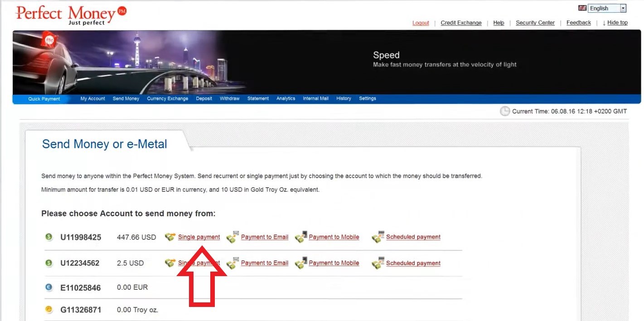Click Single payment money icon for U11998425
Image resolution: width=644 pixels, height=321 pixels.
point(170,237)
